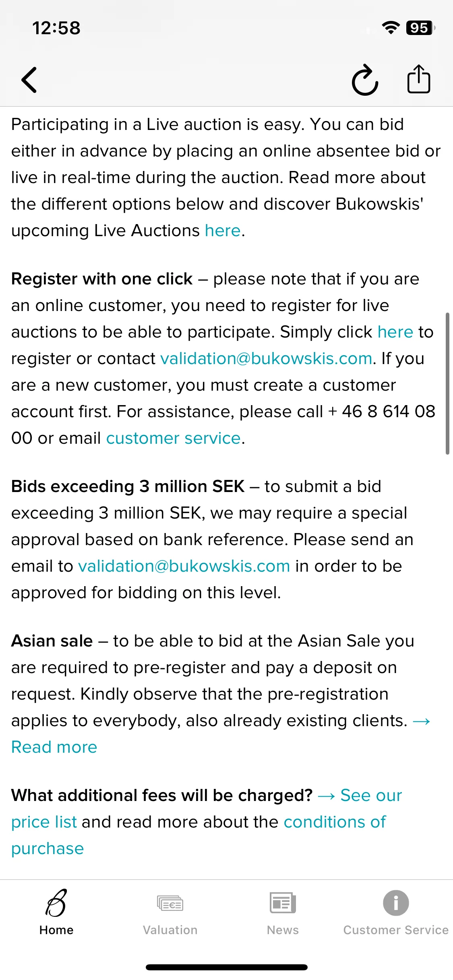Tap the Customer Service info icon
This screenshot has height=980, width=453.
coord(396,903)
